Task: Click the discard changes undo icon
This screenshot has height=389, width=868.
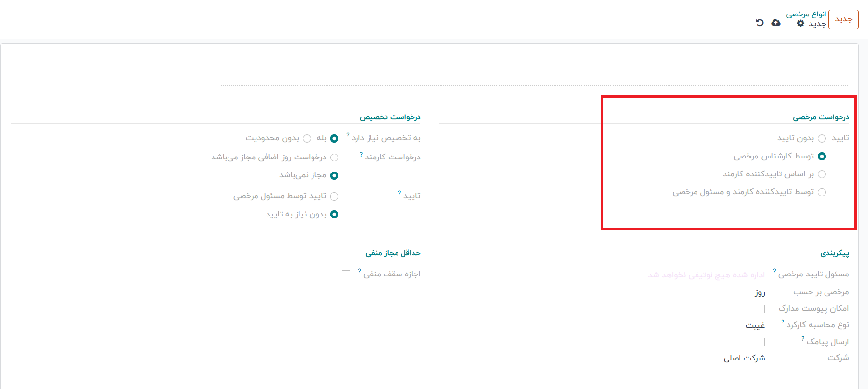Action: pyautogui.click(x=760, y=23)
